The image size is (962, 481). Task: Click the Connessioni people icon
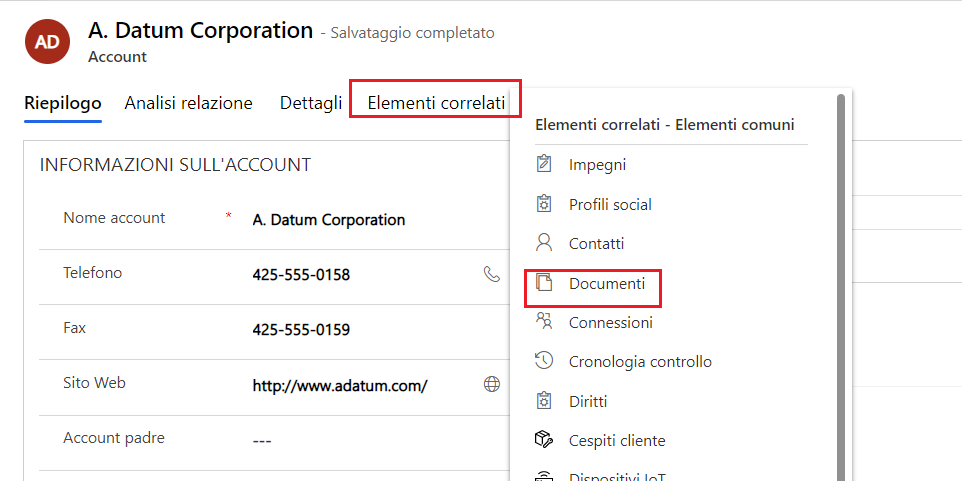(544, 322)
